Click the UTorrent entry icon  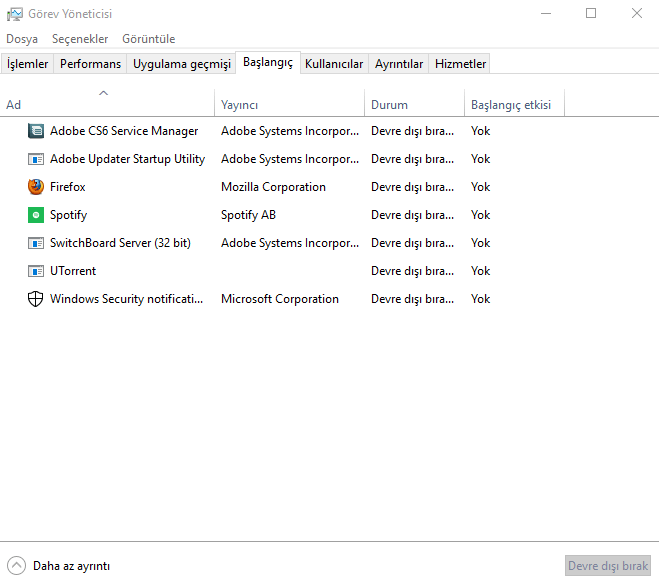point(36,271)
